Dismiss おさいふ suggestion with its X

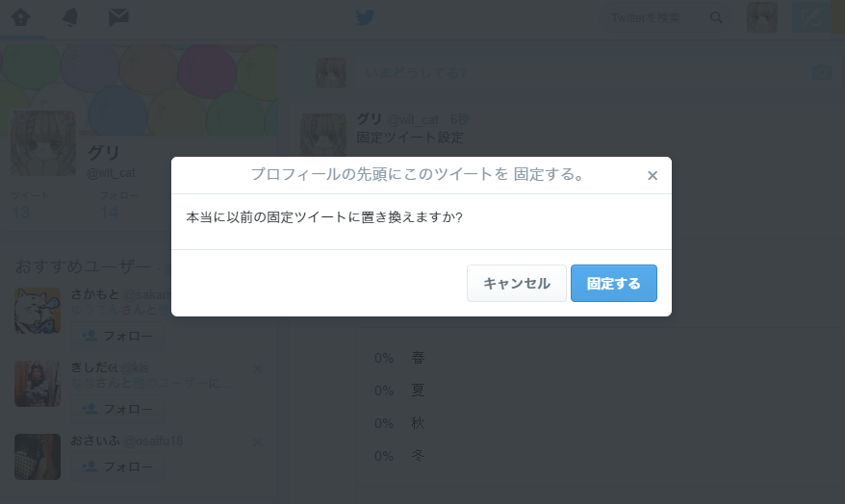pos(258,442)
